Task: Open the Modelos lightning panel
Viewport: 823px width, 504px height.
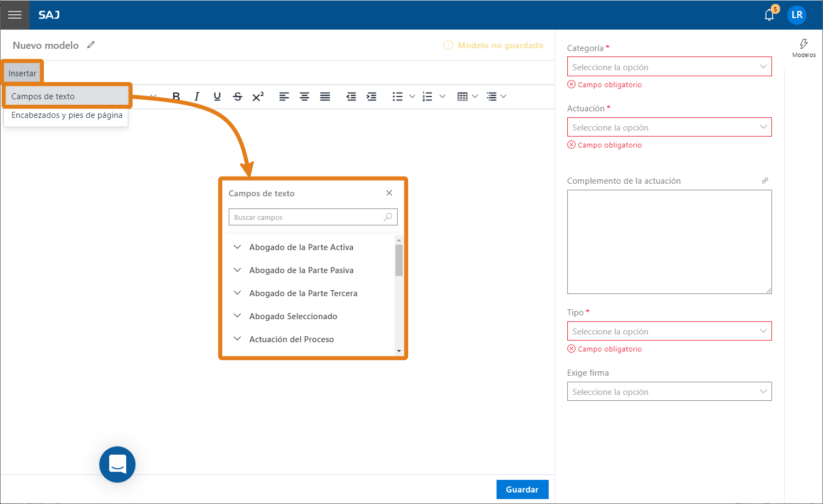Action: 804,48
